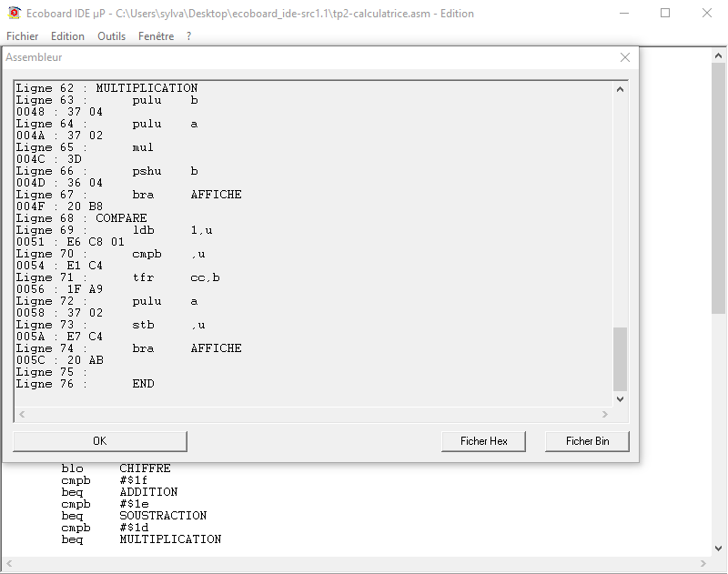Click the 'beq ADDITION' line in editor

tap(119, 492)
